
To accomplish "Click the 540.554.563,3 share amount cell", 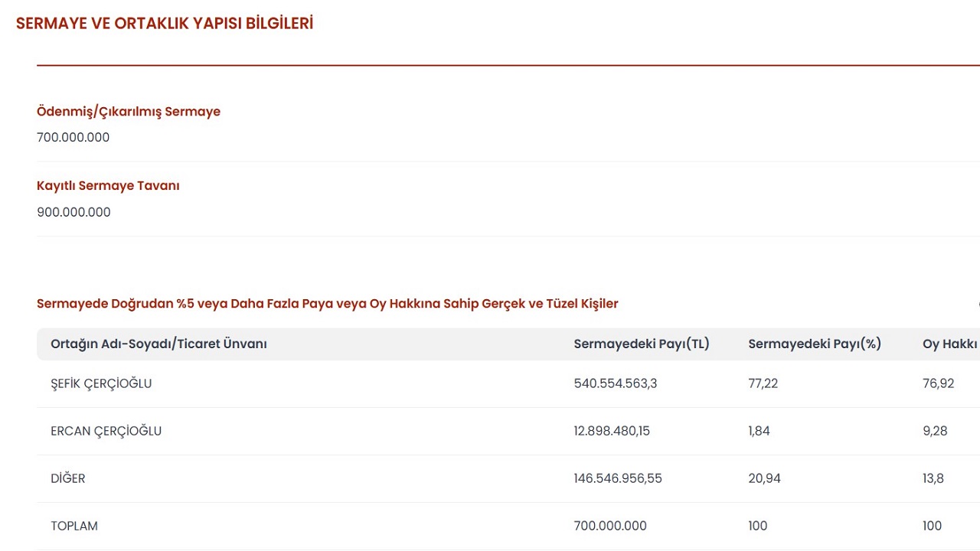I will point(615,383).
